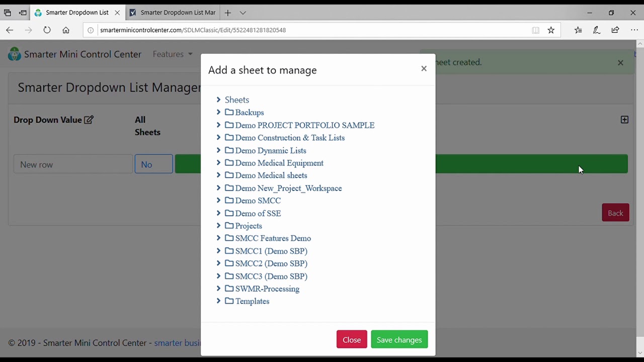Click the browser home icon
The height and width of the screenshot is (362, 644).
tap(66, 30)
